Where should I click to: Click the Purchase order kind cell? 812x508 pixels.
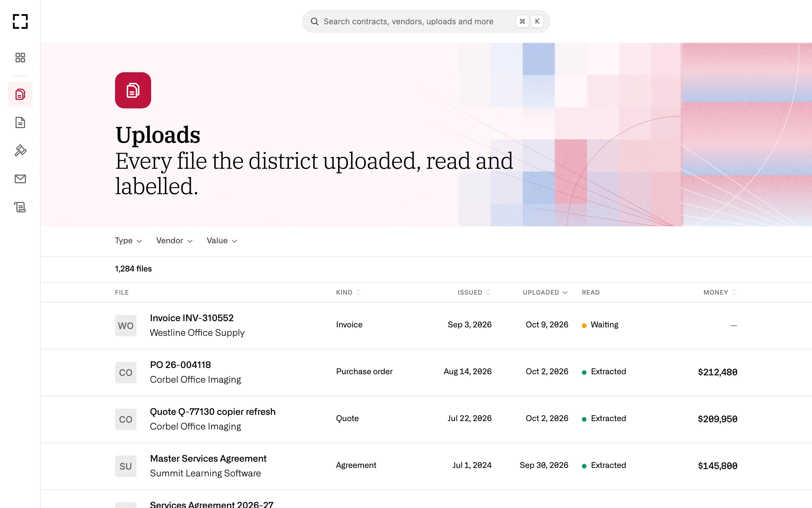click(364, 371)
